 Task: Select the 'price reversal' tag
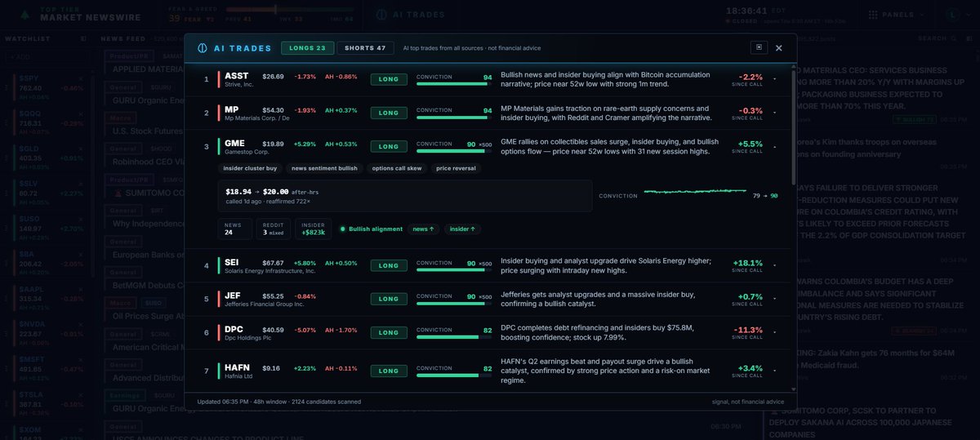coord(456,168)
